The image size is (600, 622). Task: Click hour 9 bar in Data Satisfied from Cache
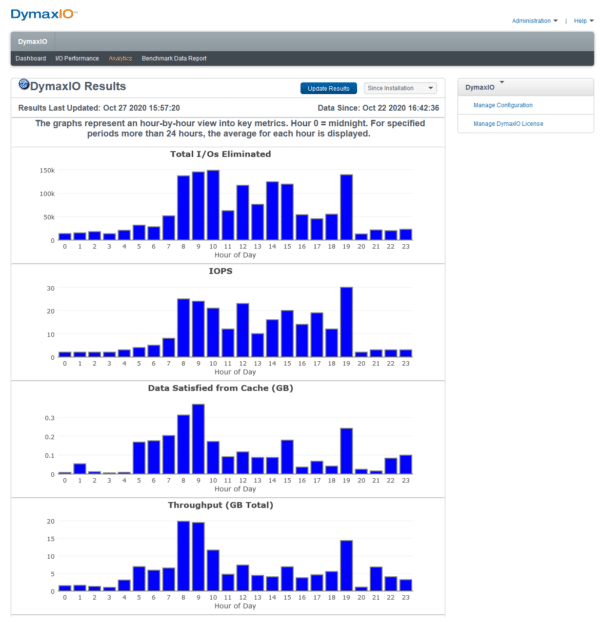pyautogui.click(x=198, y=439)
